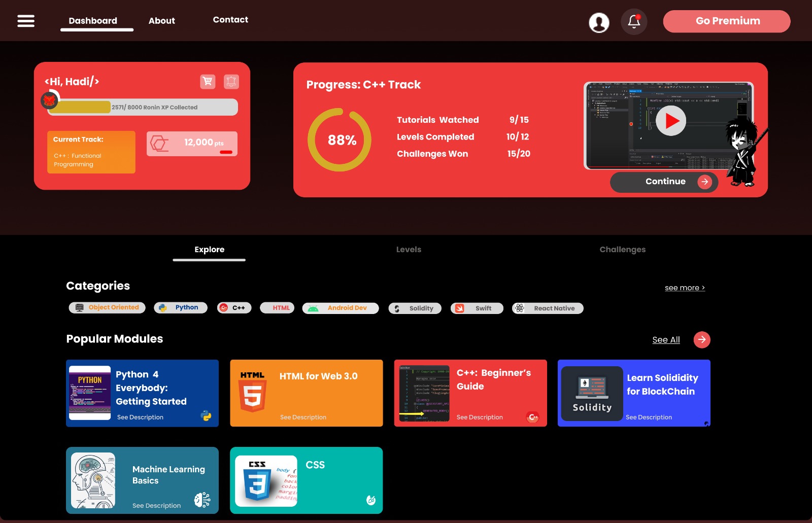Open See Description on Python module
Image resolution: width=812 pixels, height=523 pixels.
click(140, 417)
